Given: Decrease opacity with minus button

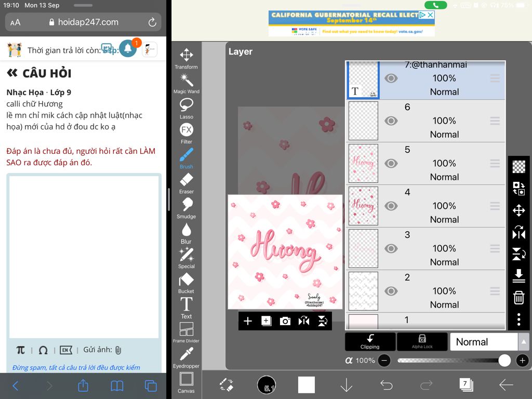Looking at the screenshot, I should click(384, 361).
